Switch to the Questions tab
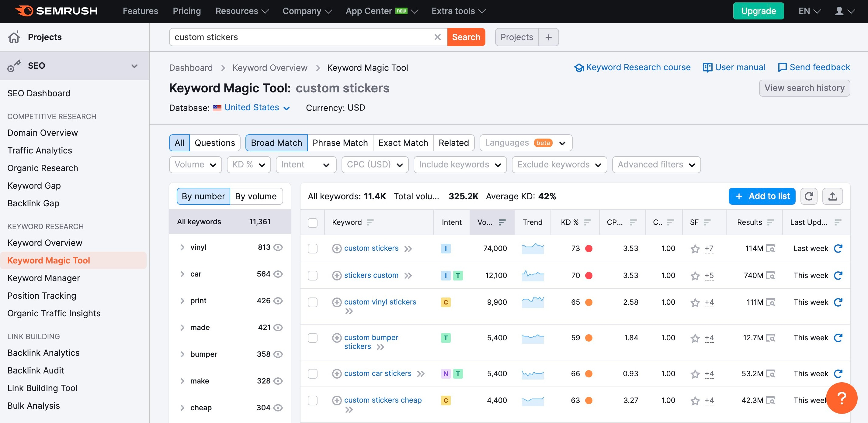This screenshot has height=423, width=868. pos(215,143)
